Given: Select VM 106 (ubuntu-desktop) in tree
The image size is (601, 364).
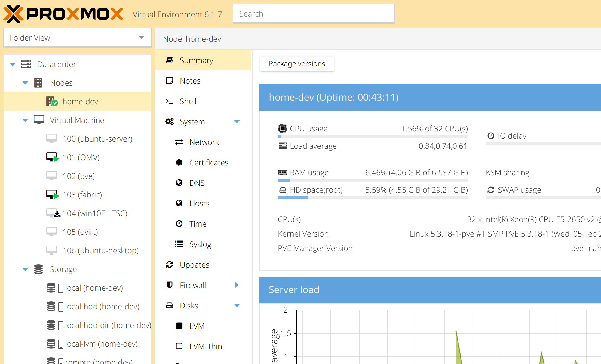Looking at the screenshot, I should tap(77, 250).
